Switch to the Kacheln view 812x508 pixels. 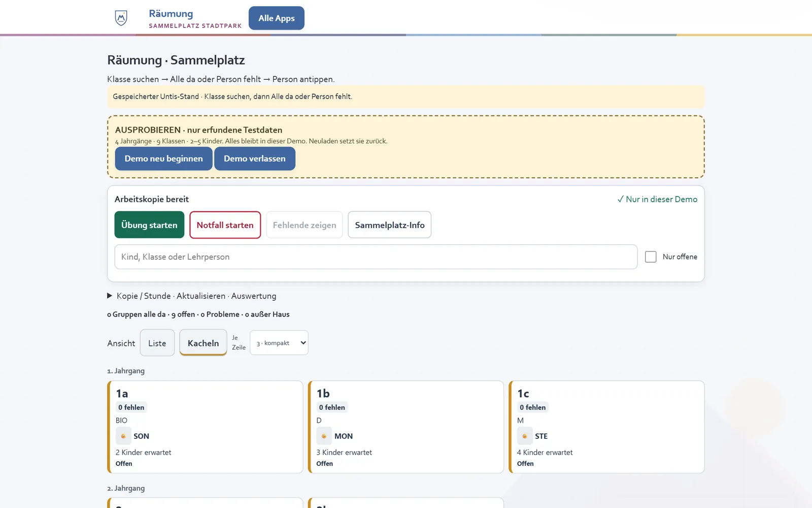click(x=203, y=343)
